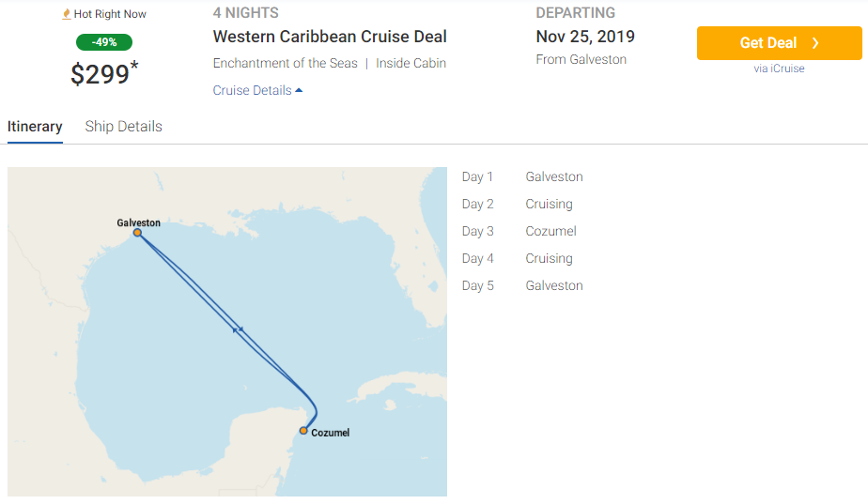This screenshot has height=504, width=868.
Task: Click the via iCruise text
Action: [779, 69]
